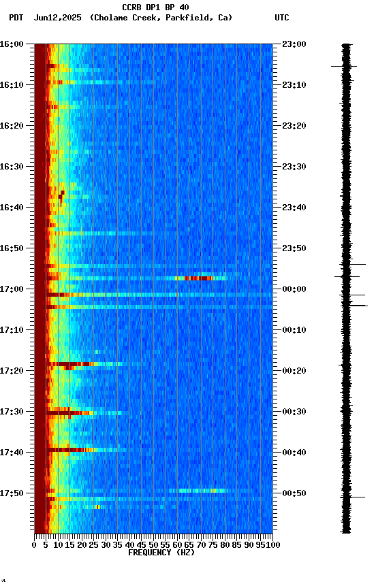Click the seismogram spike near 23:05 UTC

[344, 67]
